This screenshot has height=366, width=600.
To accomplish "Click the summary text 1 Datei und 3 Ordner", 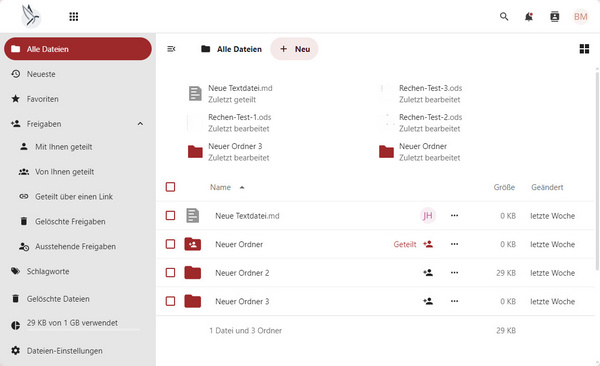I will pyautogui.click(x=245, y=330).
